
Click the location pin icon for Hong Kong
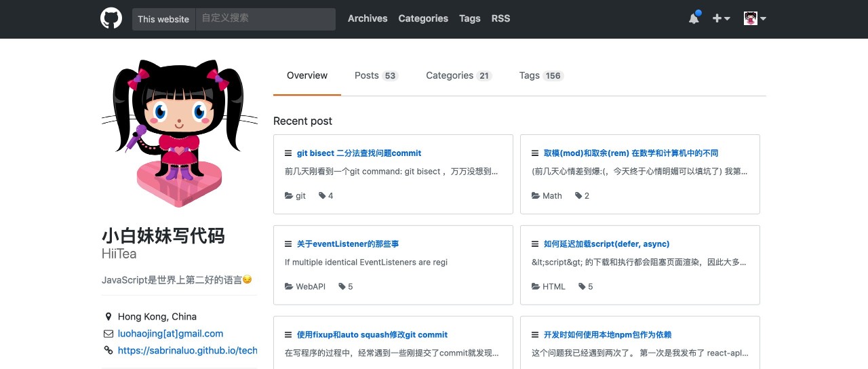(x=108, y=317)
